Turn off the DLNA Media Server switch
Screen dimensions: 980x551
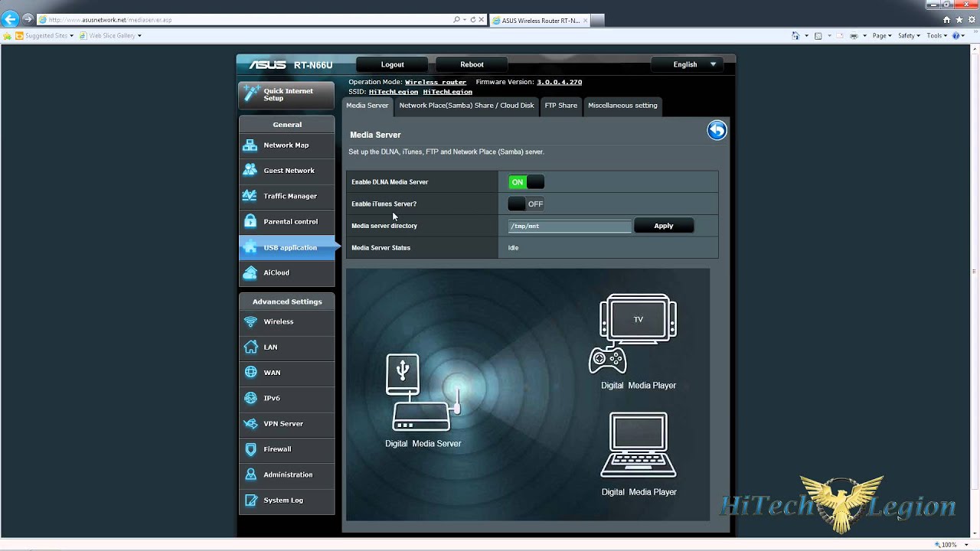coord(526,182)
